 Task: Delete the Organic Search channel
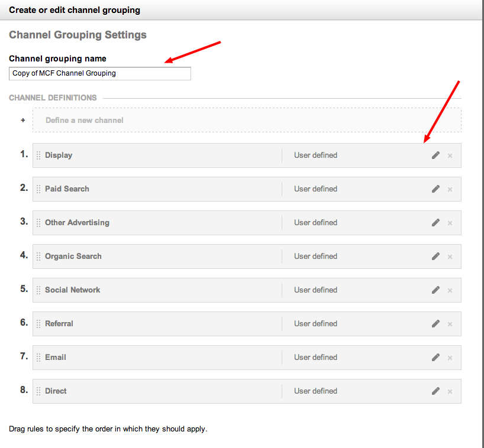point(450,257)
